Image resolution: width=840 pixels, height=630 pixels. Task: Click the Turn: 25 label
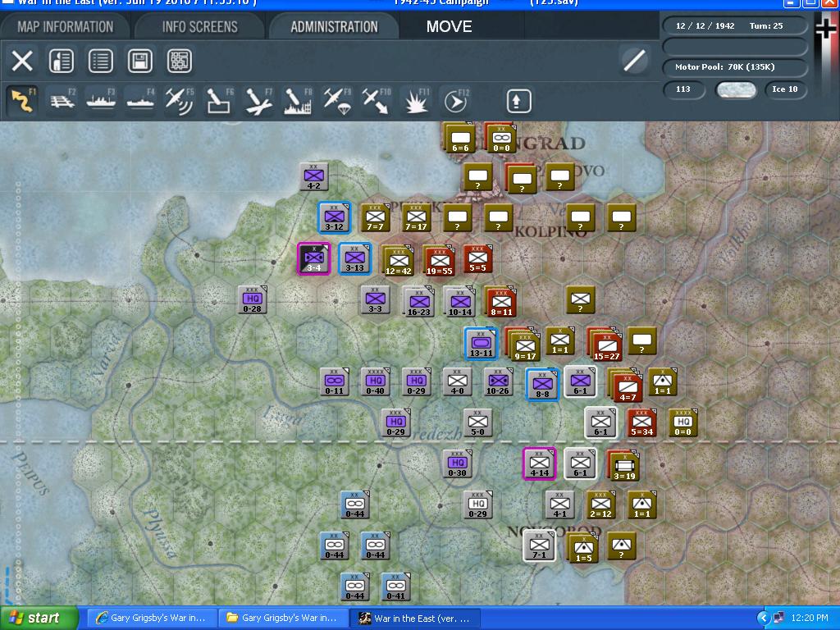[766, 25]
